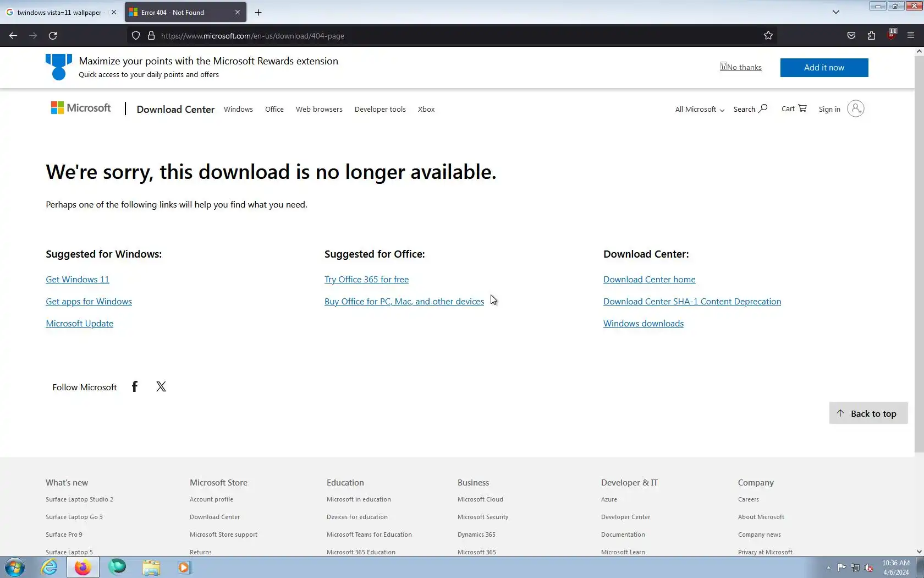Open the Microsoft Update link
Screen dimensions: 924x578
tap(79, 323)
